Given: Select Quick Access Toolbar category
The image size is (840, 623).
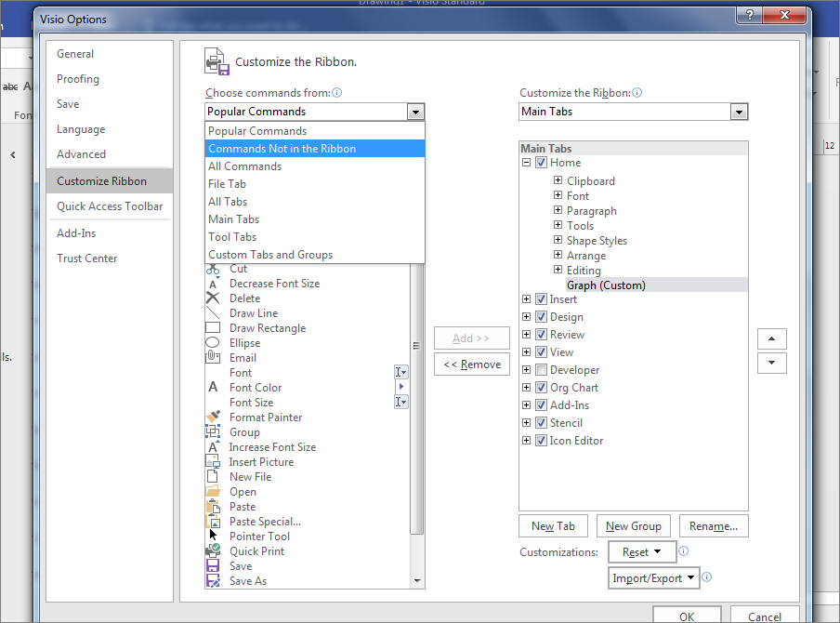Looking at the screenshot, I should point(110,206).
